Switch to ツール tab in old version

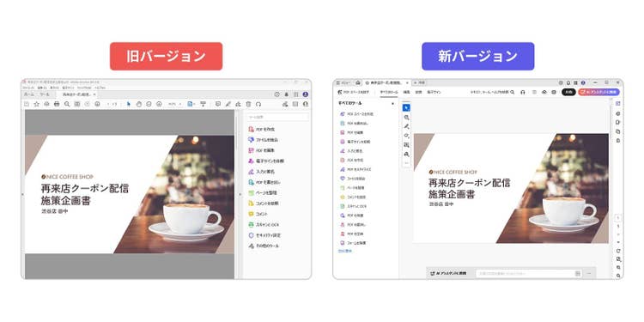point(45,94)
